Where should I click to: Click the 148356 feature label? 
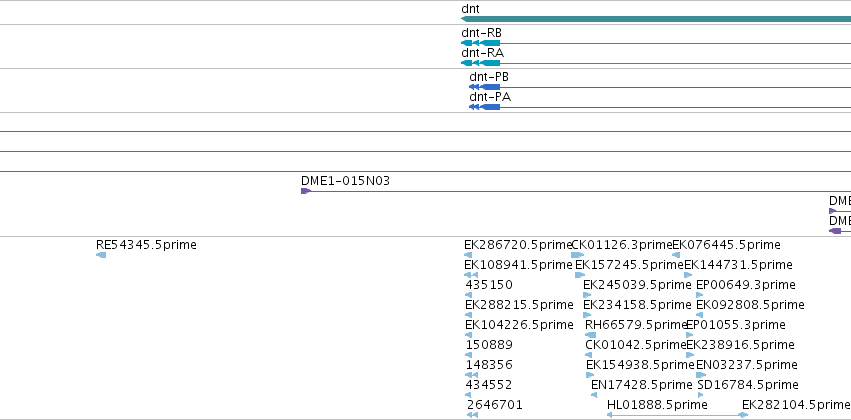489,365
